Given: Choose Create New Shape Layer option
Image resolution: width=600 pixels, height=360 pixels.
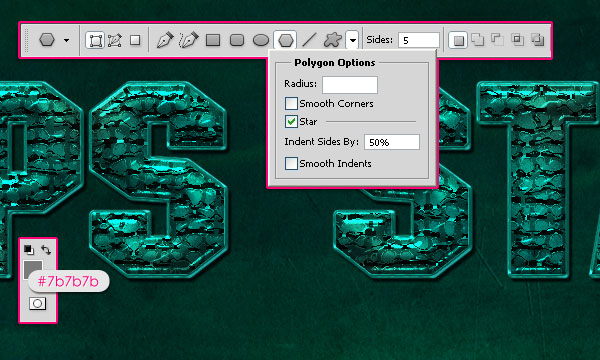Looking at the screenshot, I should tap(458, 40).
